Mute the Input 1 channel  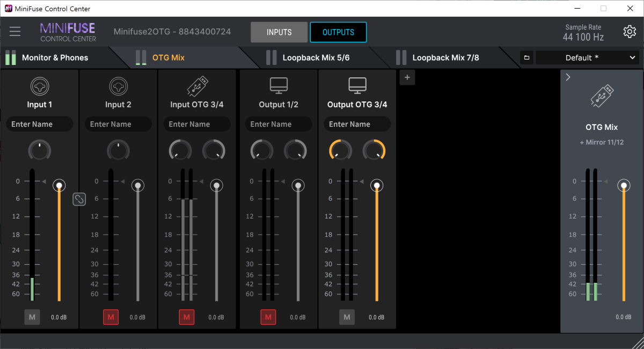[32, 317]
